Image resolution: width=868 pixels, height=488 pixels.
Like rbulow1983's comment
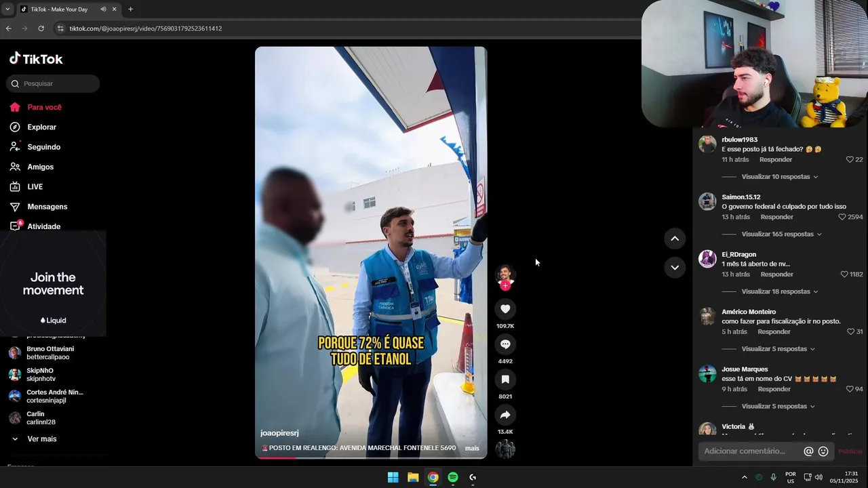coord(850,160)
